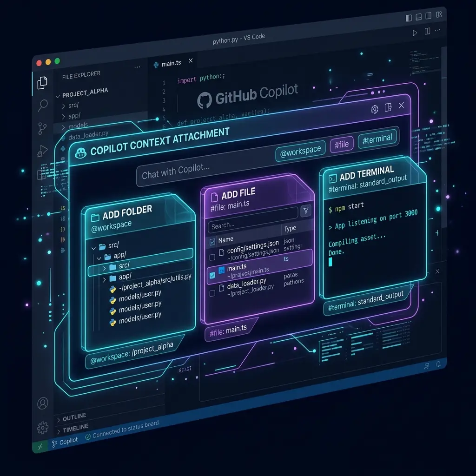Click the terminal prompt icon in Add Terminal
Image resolution: width=476 pixels, height=476 pixels.
click(333, 178)
